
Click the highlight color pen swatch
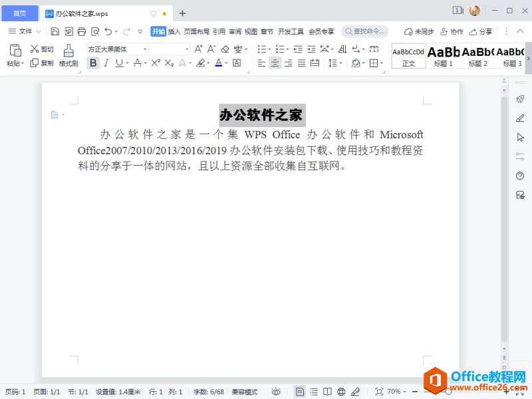pos(201,63)
